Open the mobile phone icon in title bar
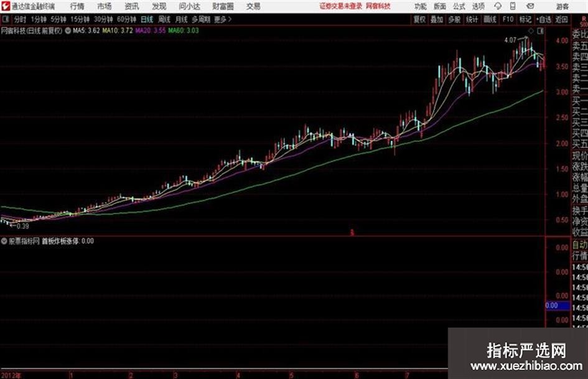 tap(513, 6)
